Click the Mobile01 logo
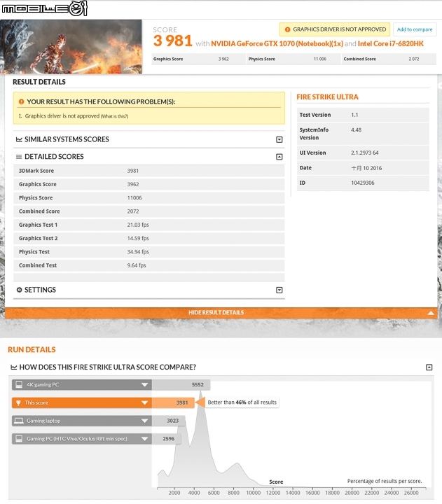Screen dimensions: 442x504 click(x=44, y=8)
